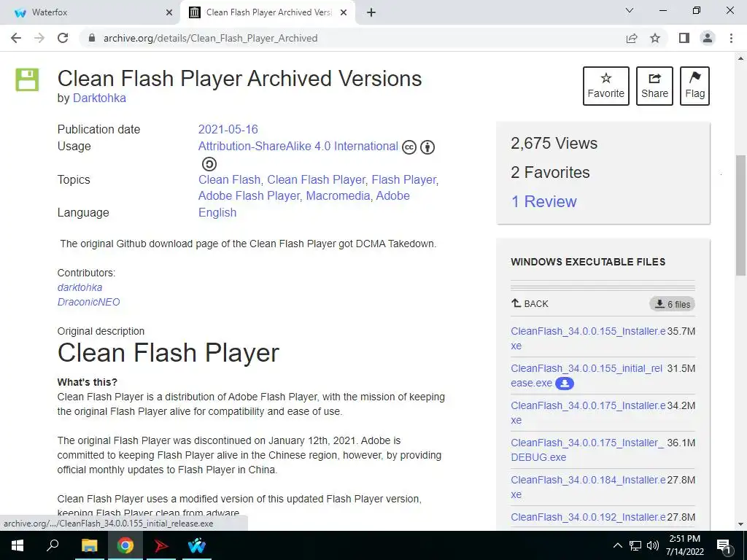Open the 1 Review link
Viewport: 747px width, 560px height.
(543, 201)
